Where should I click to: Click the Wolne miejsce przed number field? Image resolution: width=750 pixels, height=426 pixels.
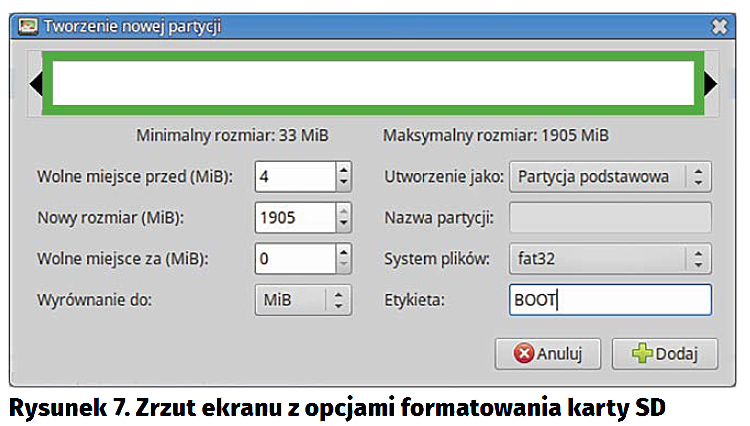pos(294,178)
